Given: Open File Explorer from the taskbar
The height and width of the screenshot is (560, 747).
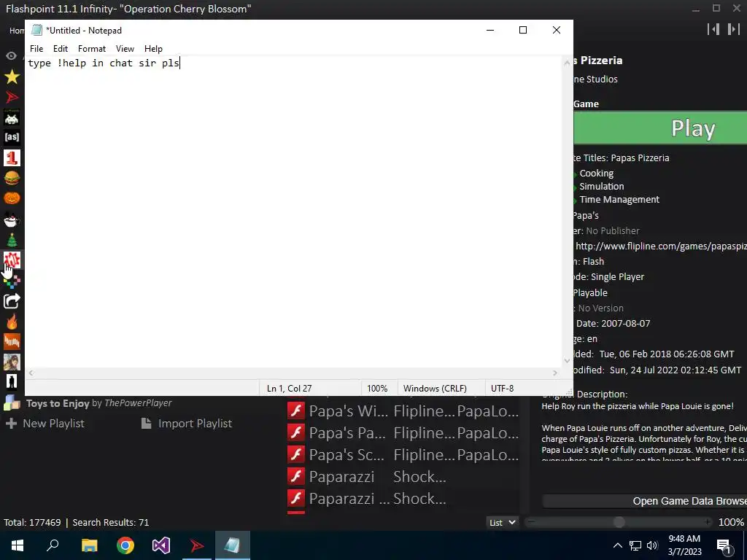Looking at the screenshot, I should point(89,545).
